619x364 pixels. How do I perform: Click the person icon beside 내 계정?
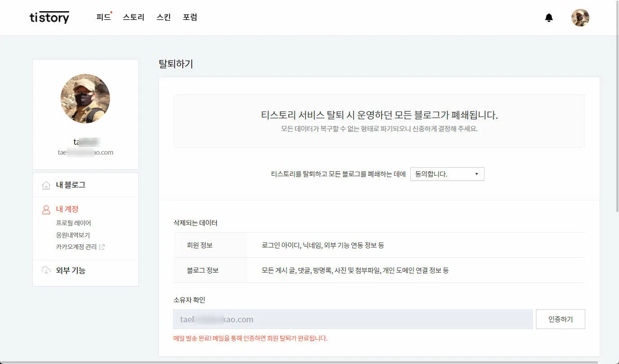46,209
